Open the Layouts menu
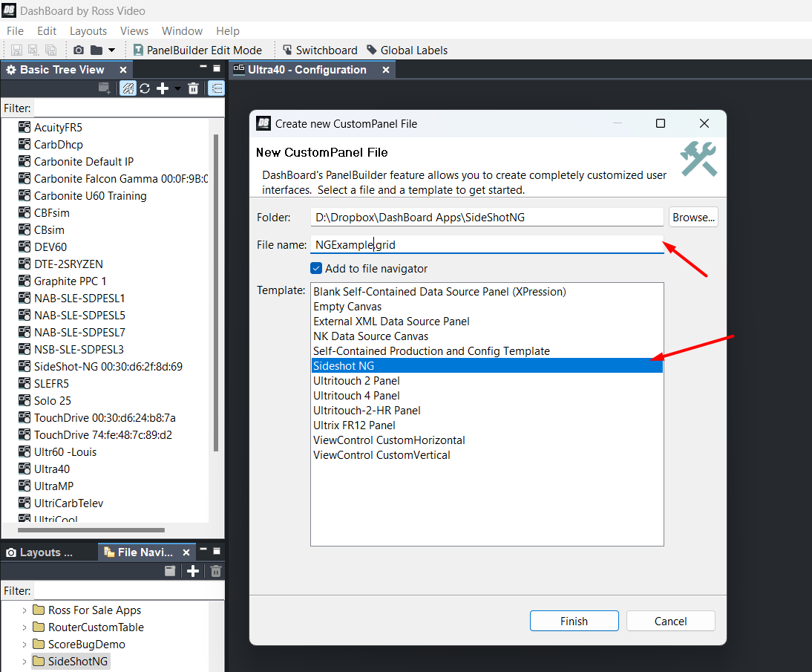The width and height of the screenshot is (812, 672). (88, 31)
